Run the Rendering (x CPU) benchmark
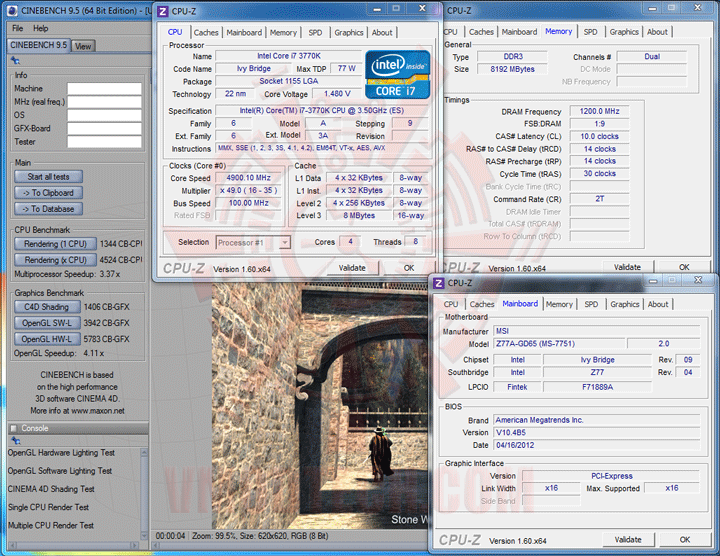Image resolution: width=720 pixels, height=556 pixels. click(55, 260)
